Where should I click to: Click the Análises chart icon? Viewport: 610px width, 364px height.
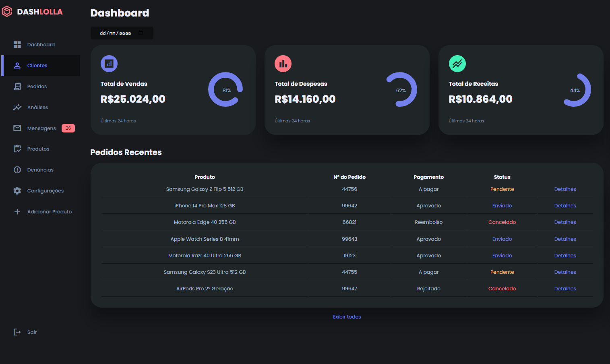point(17,107)
